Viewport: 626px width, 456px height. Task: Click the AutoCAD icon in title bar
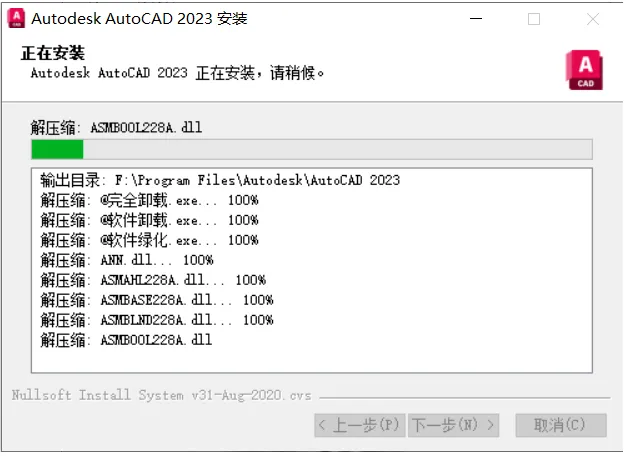pyautogui.click(x=16, y=19)
